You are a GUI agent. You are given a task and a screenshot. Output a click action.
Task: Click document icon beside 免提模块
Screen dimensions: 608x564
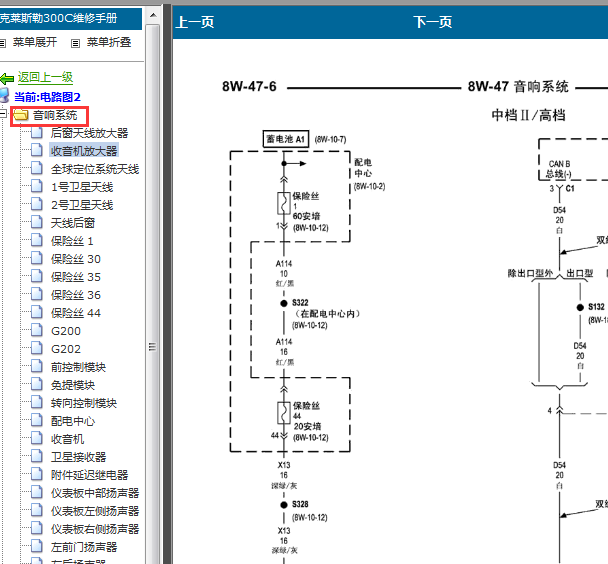coord(37,384)
